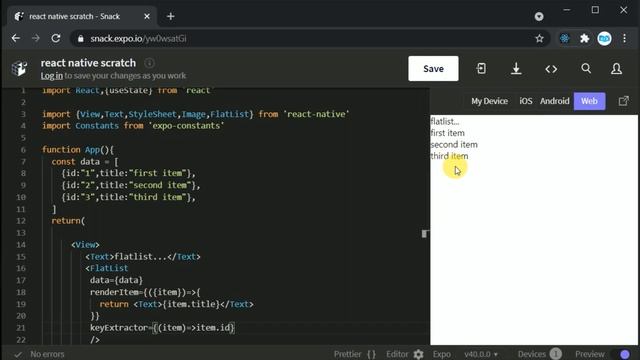Open the project info icon beside the title
640x360 pixels.
click(x=149, y=63)
